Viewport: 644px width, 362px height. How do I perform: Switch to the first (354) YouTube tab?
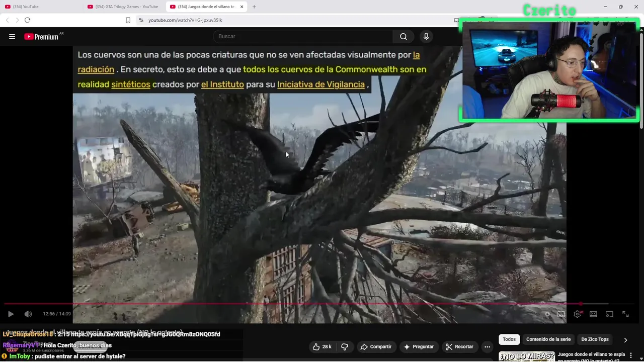(41, 7)
